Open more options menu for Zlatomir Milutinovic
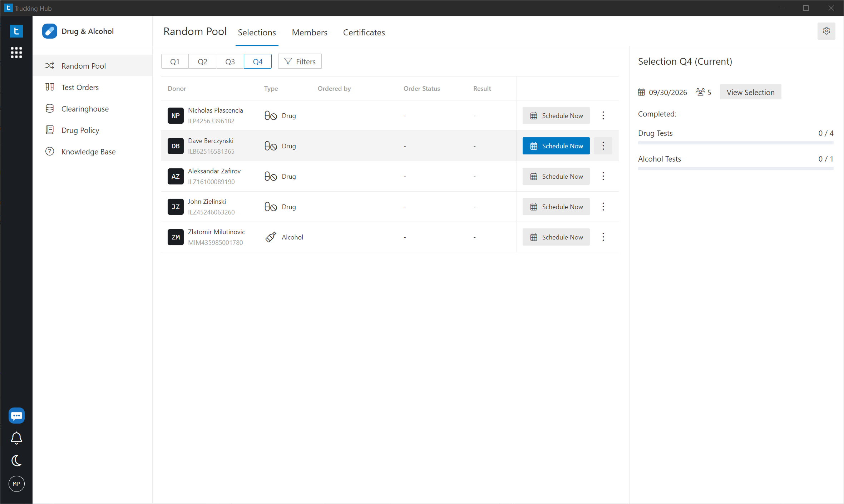844x504 pixels. tap(603, 237)
